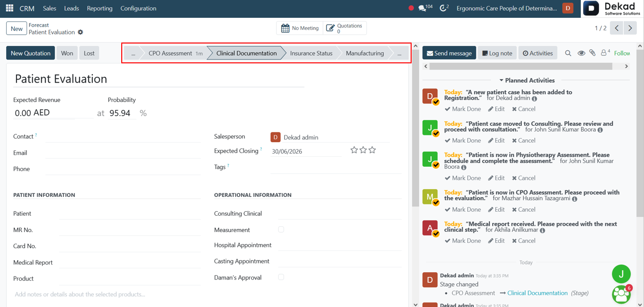Open the activities clock icon showing 2
This screenshot has width=644, height=307.
(x=444, y=8)
